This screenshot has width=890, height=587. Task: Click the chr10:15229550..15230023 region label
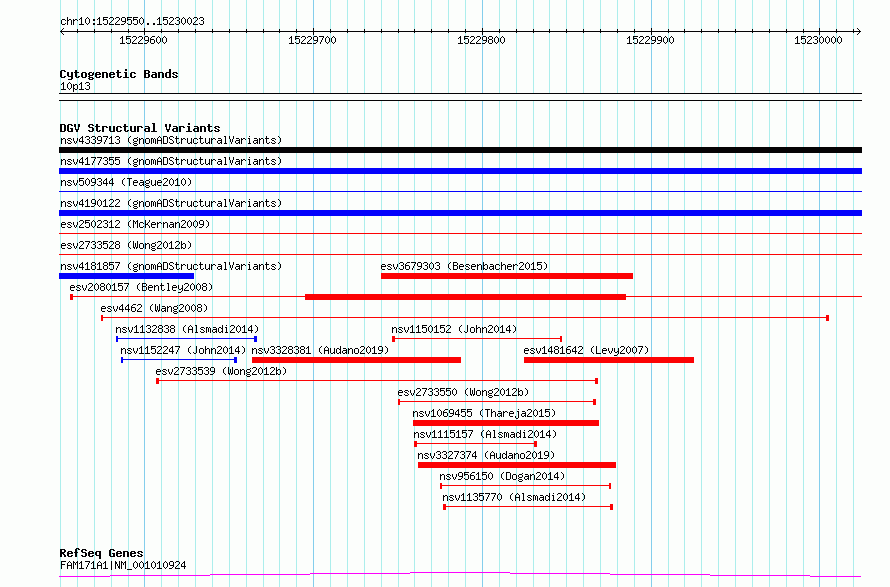132,22
